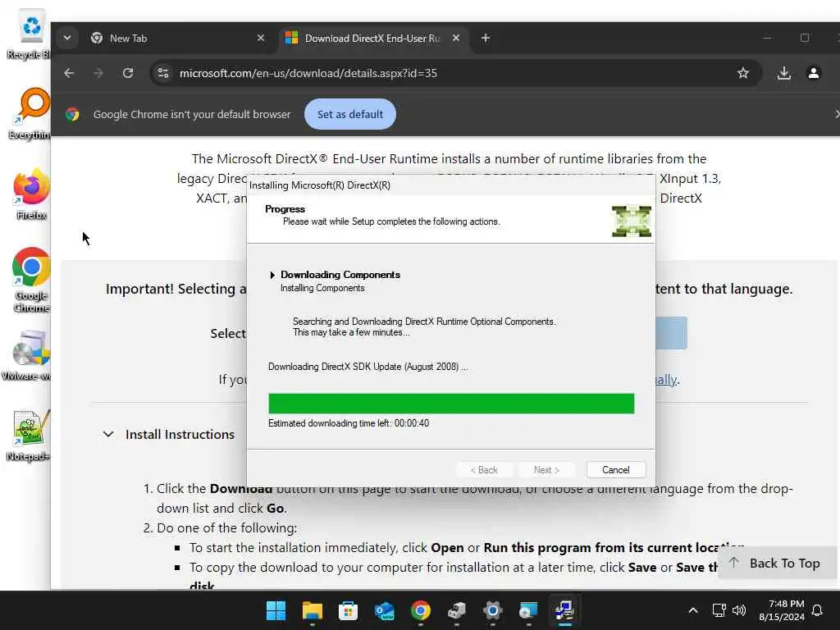Switch to the New Tab tab
This screenshot has width=840, height=630.
(177, 38)
